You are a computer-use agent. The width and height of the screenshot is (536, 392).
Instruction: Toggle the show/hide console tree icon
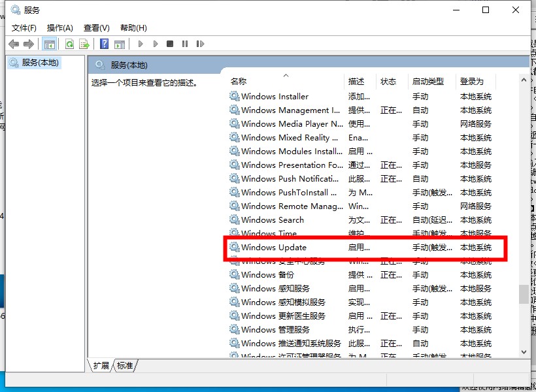pyautogui.click(x=49, y=44)
